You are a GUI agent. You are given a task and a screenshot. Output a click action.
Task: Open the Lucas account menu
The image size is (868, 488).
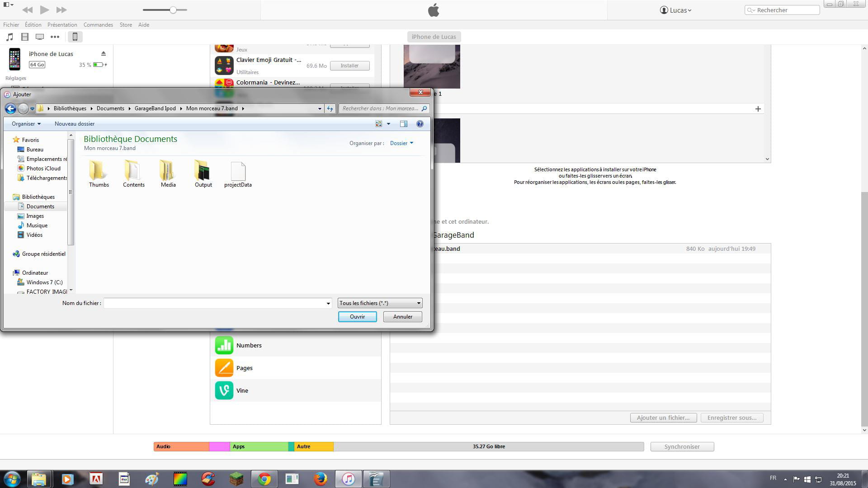(x=676, y=10)
